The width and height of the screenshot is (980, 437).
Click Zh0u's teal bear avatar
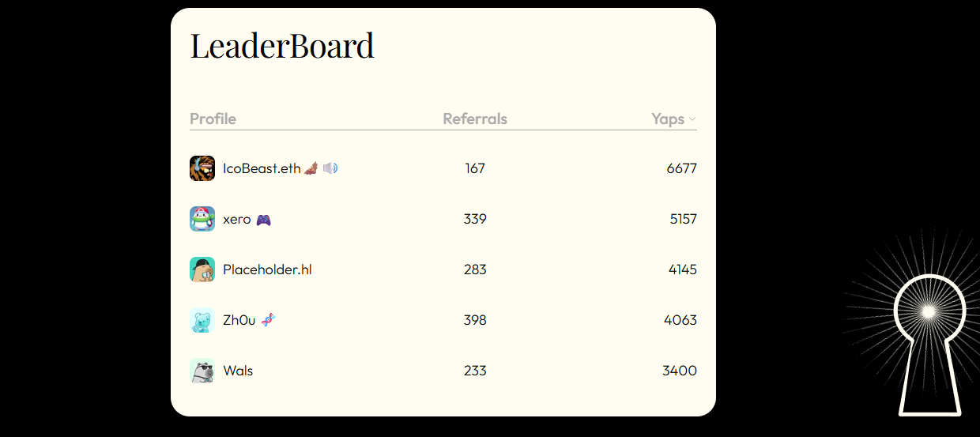(202, 320)
